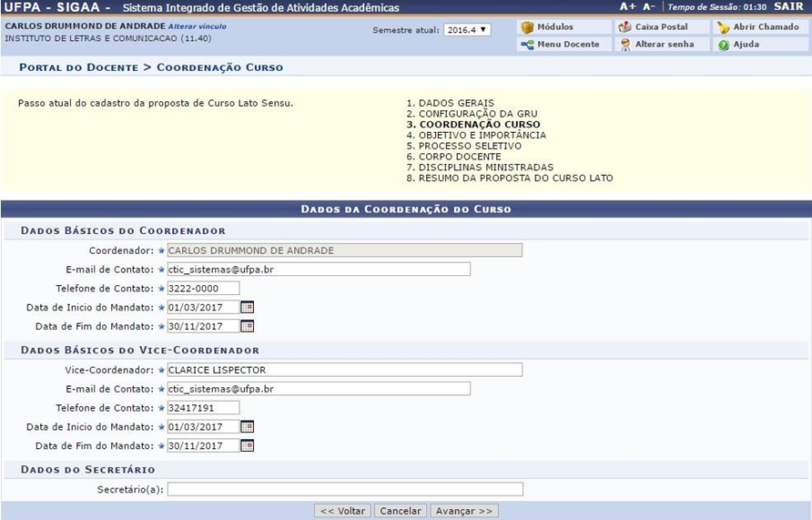The width and height of the screenshot is (812, 520).
Task: Click Abrir Chamado to open a ticket
Action: (758, 27)
